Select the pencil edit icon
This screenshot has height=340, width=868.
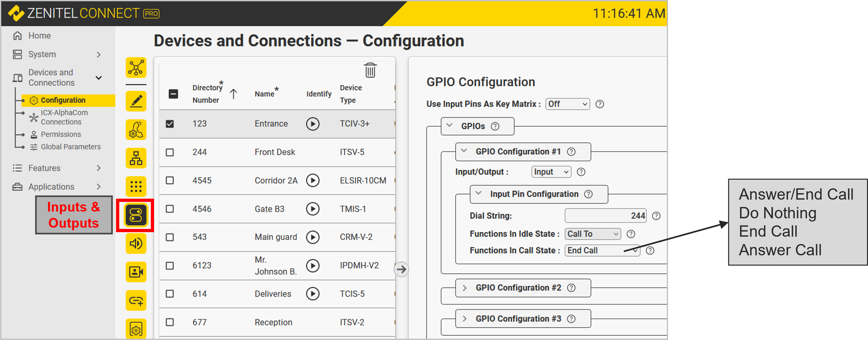pos(136,101)
